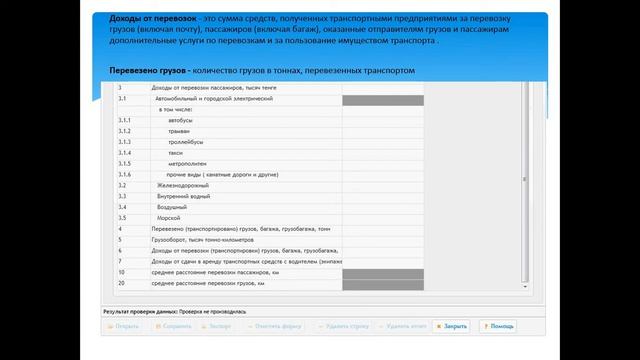This screenshot has width=640, height=360.
Task: Click row number 3.1.6
Action: pyautogui.click(x=124, y=175)
